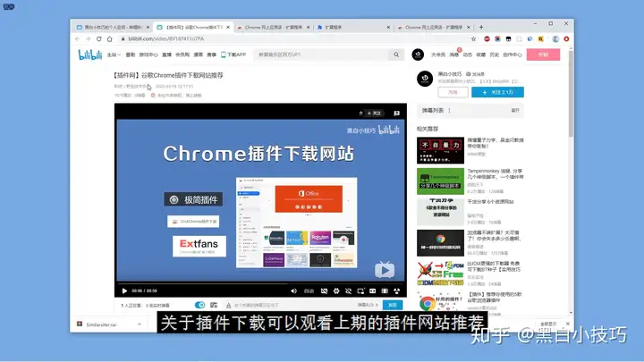Open 消息 messages link with red badge
Screen dimensions: 644x362
pyautogui.click(x=453, y=55)
